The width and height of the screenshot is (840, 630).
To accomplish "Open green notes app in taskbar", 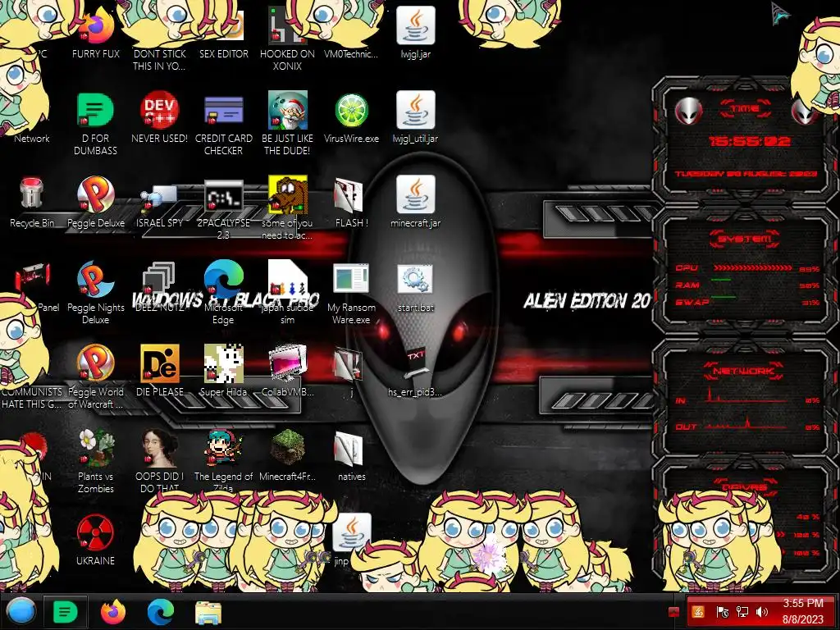I will pyautogui.click(x=65, y=611).
